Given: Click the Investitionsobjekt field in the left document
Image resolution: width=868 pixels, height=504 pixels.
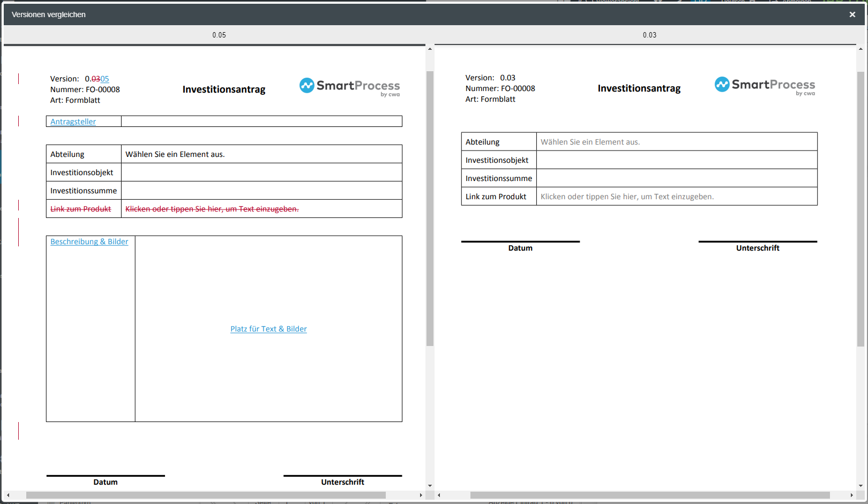Looking at the screenshot, I should coord(261,172).
